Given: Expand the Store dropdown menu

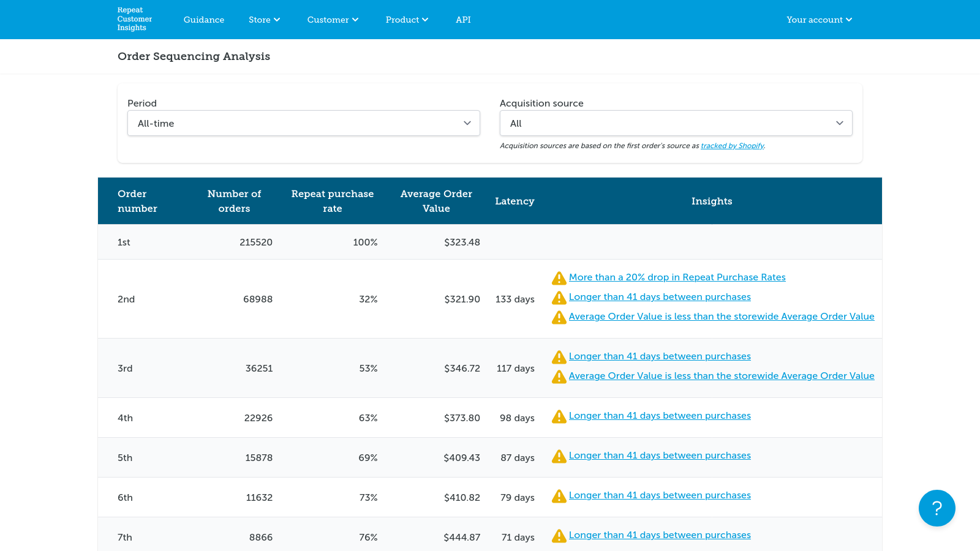Looking at the screenshot, I should pyautogui.click(x=265, y=20).
